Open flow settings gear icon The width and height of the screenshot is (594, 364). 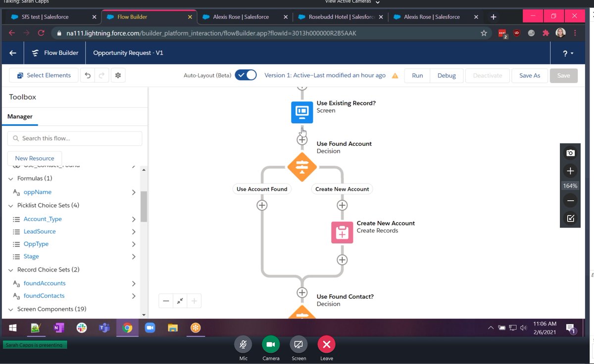point(118,75)
